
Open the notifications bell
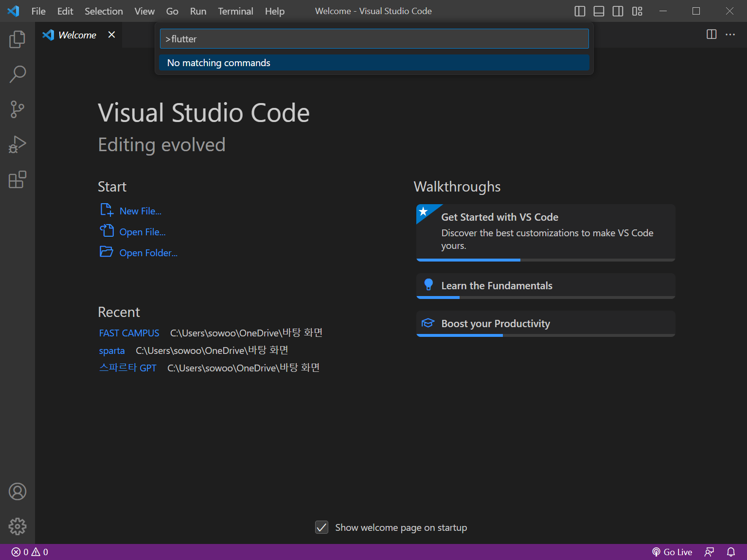click(x=731, y=552)
